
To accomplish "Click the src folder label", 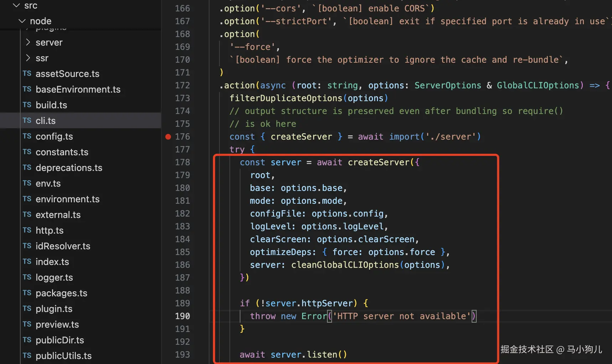I will click(31, 5).
